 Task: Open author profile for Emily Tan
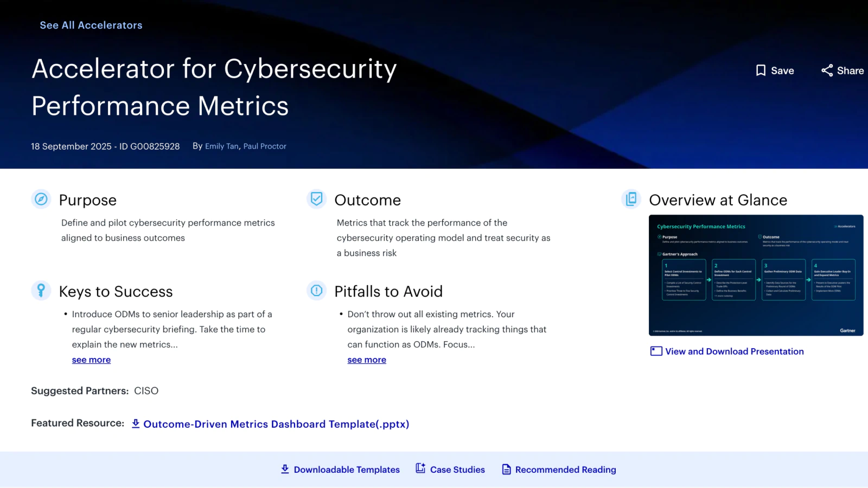(221, 146)
